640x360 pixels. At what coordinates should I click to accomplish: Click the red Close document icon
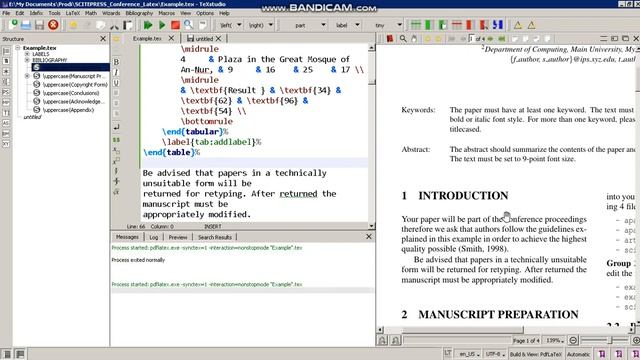(53, 25)
